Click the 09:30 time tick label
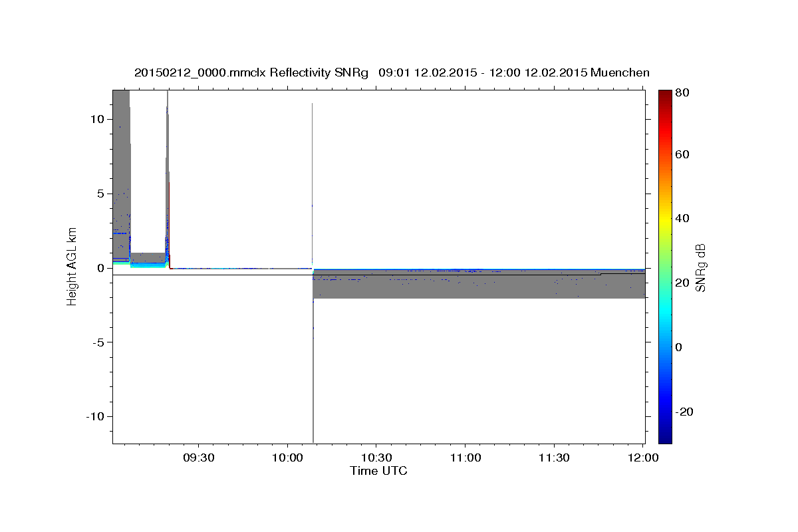The height and width of the screenshot is (532, 798). [198, 458]
